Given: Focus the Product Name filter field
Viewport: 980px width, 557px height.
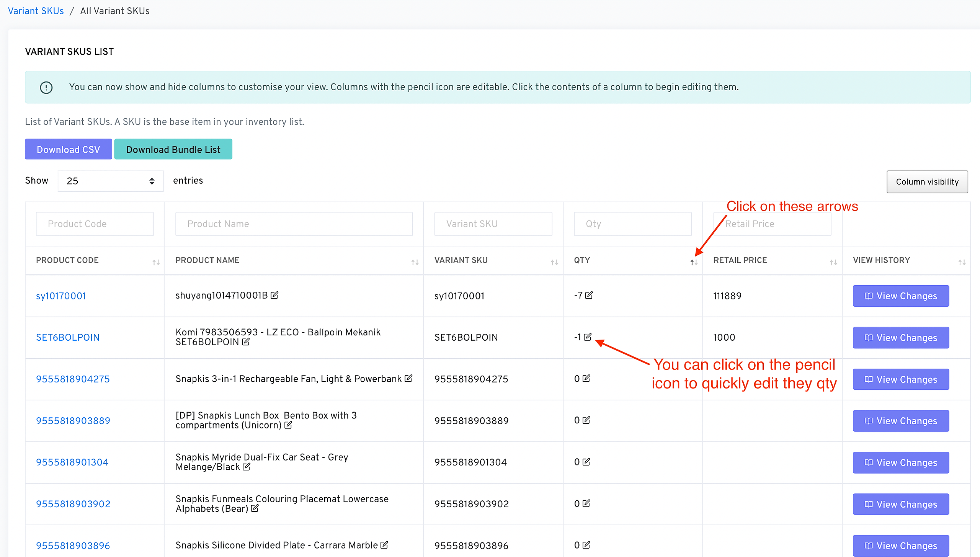Looking at the screenshot, I should coord(294,224).
